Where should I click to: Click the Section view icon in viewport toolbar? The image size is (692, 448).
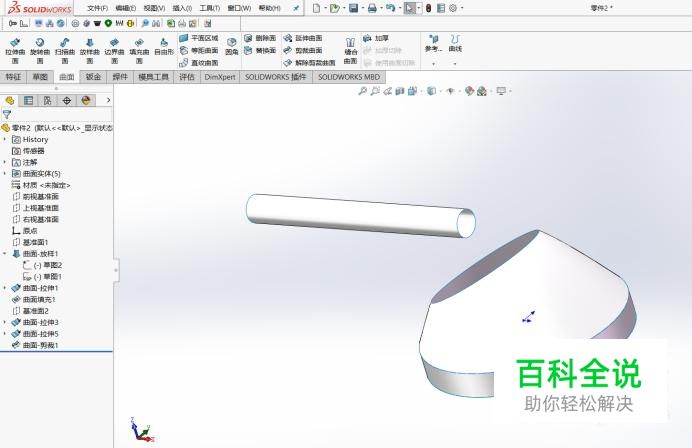[400, 91]
